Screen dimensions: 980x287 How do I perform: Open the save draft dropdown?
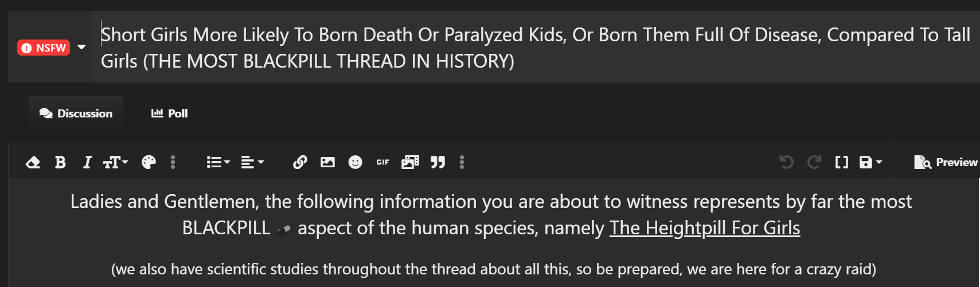pos(870,163)
